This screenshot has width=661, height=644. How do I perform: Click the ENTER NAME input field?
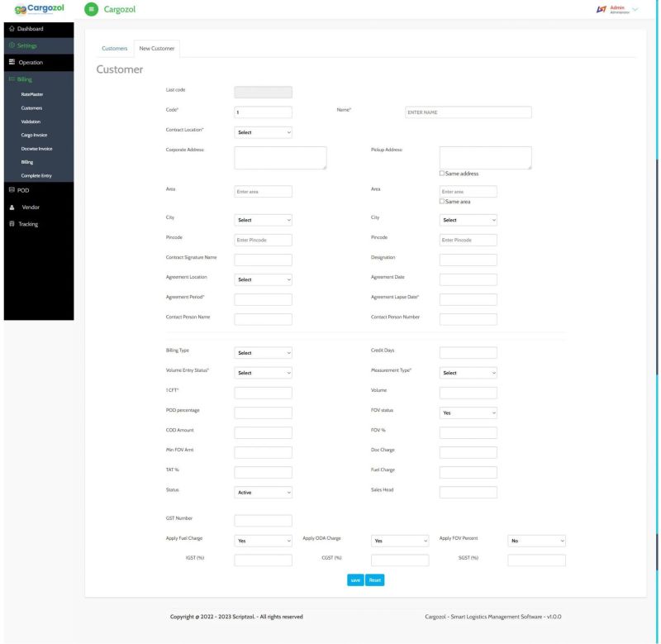tap(468, 112)
